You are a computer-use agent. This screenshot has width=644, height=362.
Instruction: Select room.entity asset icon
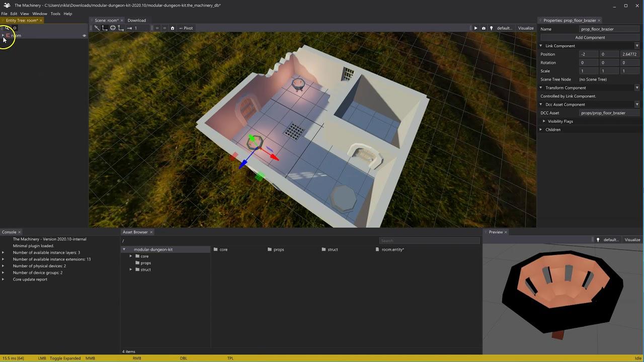pos(378,249)
